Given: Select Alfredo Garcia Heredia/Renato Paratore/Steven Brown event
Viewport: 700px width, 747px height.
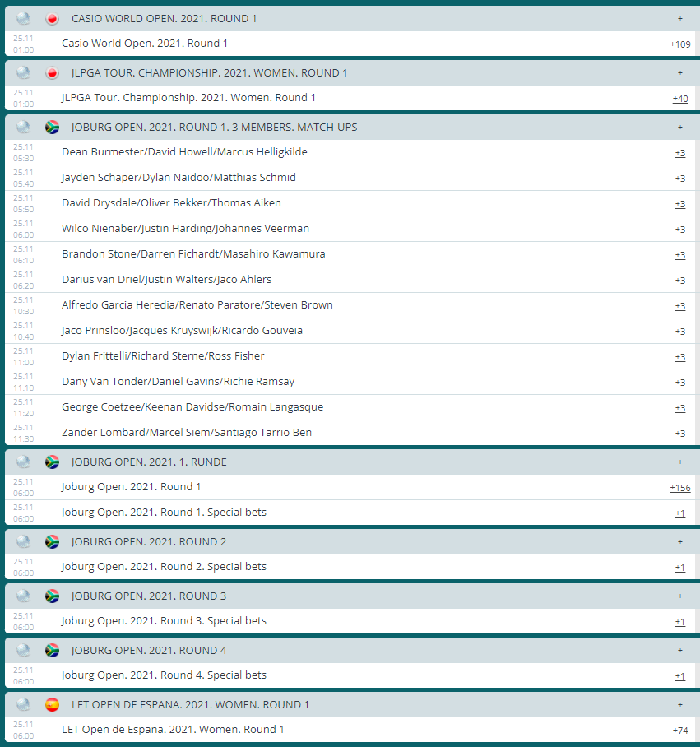Looking at the screenshot, I should tap(197, 305).
